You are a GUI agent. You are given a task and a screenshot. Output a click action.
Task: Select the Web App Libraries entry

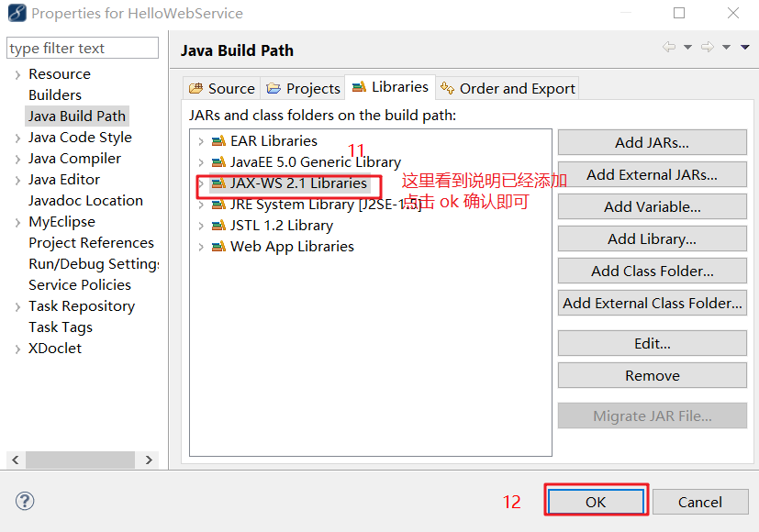coord(293,247)
